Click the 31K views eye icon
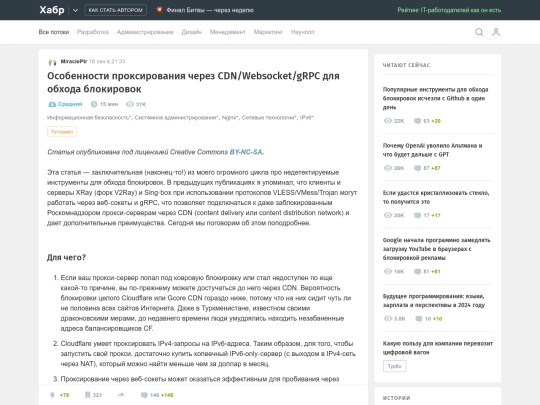The height and width of the screenshot is (405, 540). [x=129, y=104]
